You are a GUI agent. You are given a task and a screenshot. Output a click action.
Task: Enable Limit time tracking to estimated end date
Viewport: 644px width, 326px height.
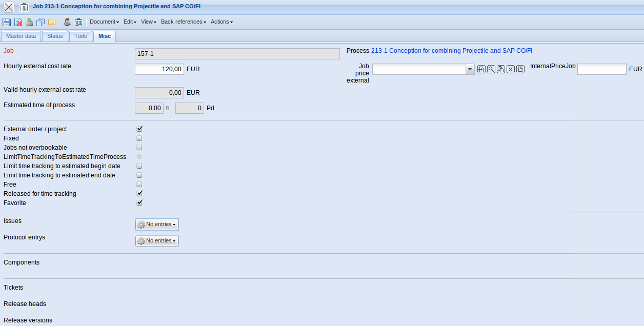pos(139,175)
